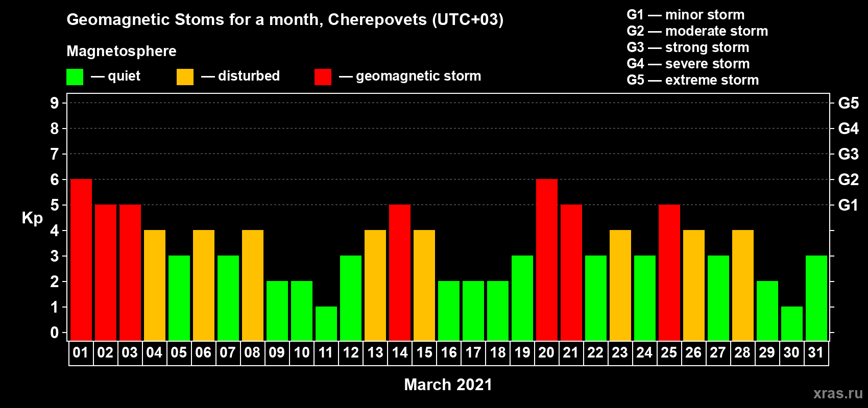Click the Kp value 5 on the y-axis
The image size is (868, 408).
click(x=55, y=205)
